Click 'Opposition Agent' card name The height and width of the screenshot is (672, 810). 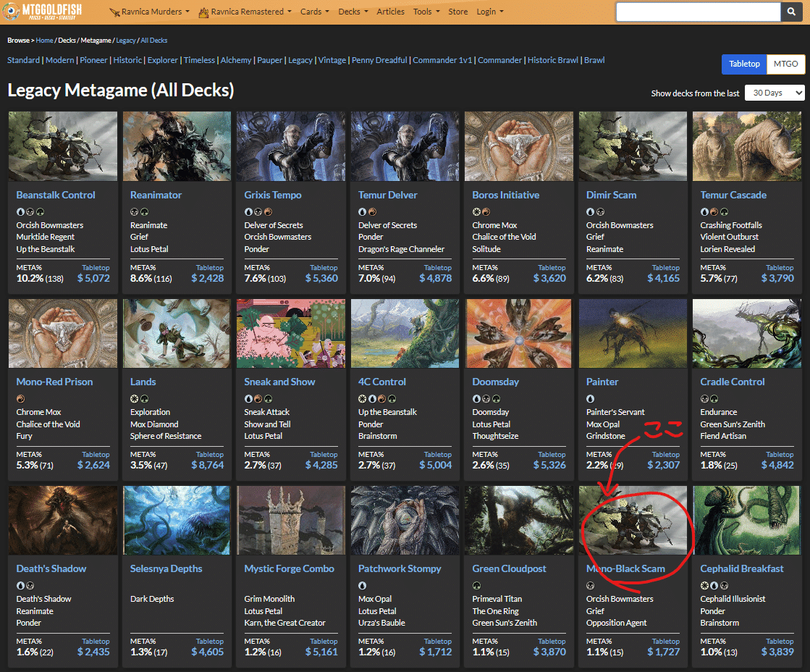coord(616,623)
